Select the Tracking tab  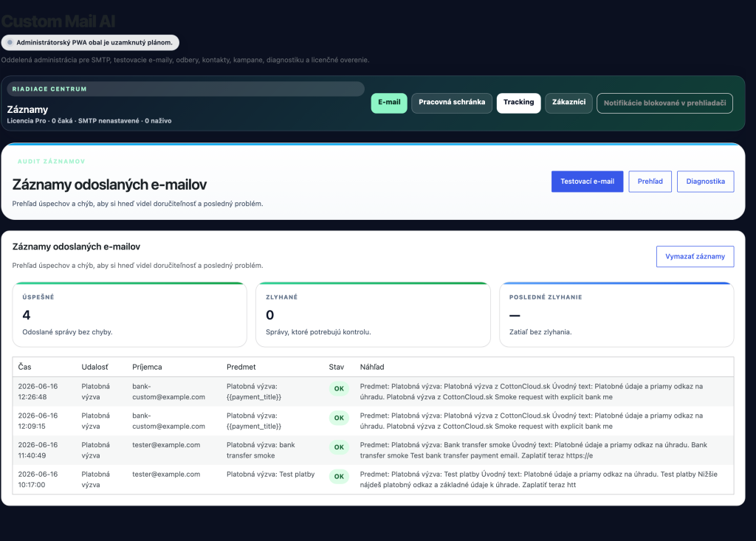[x=518, y=103]
